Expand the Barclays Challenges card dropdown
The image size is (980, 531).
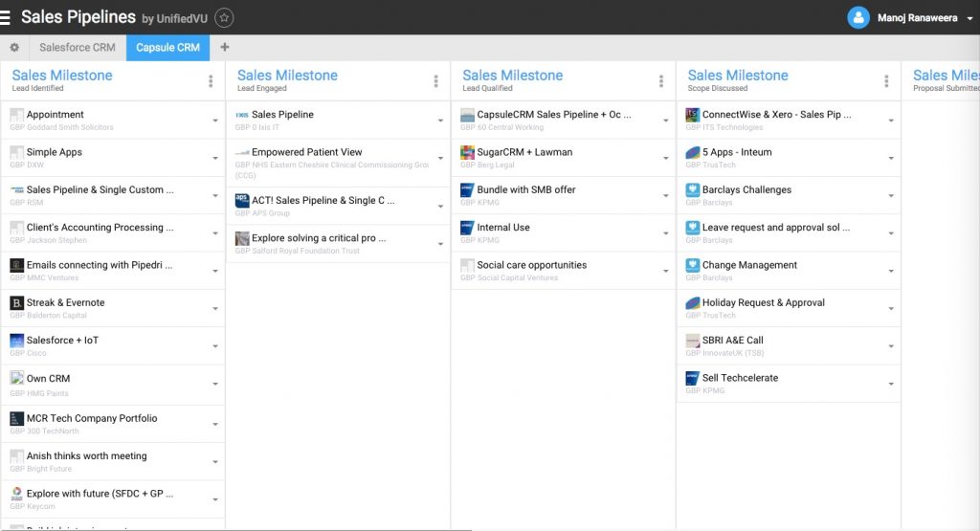pyautogui.click(x=891, y=196)
